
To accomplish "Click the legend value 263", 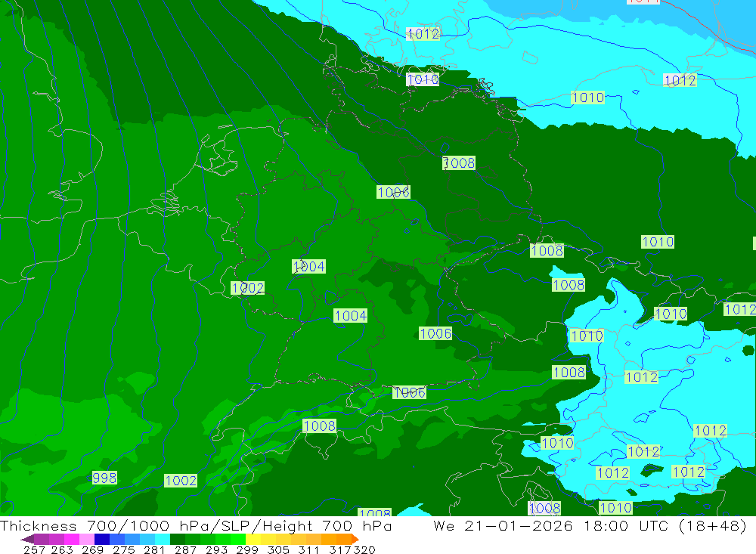I will point(62,549).
